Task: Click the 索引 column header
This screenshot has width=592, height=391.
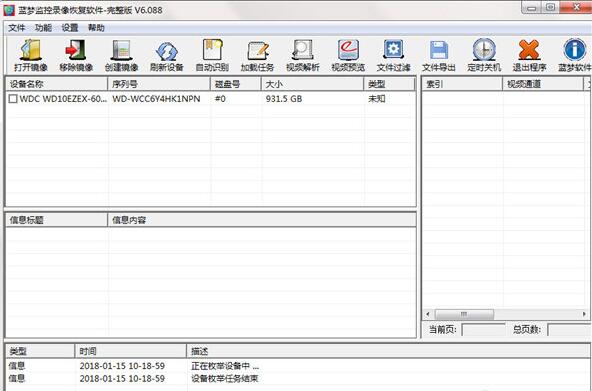Action: (x=462, y=84)
